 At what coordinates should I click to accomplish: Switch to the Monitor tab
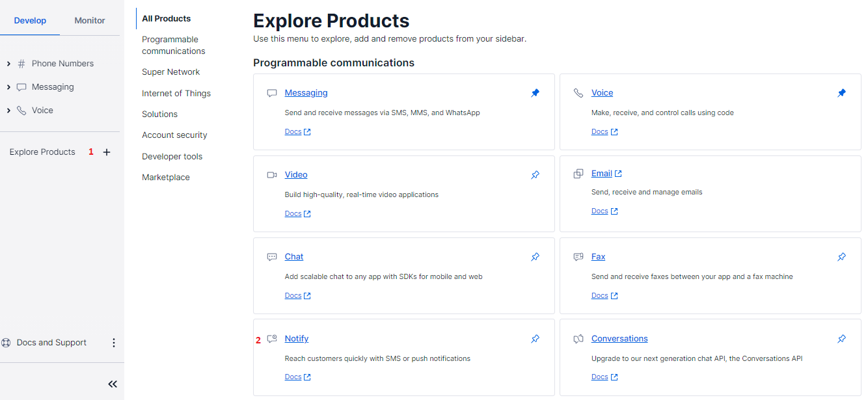[x=90, y=20]
